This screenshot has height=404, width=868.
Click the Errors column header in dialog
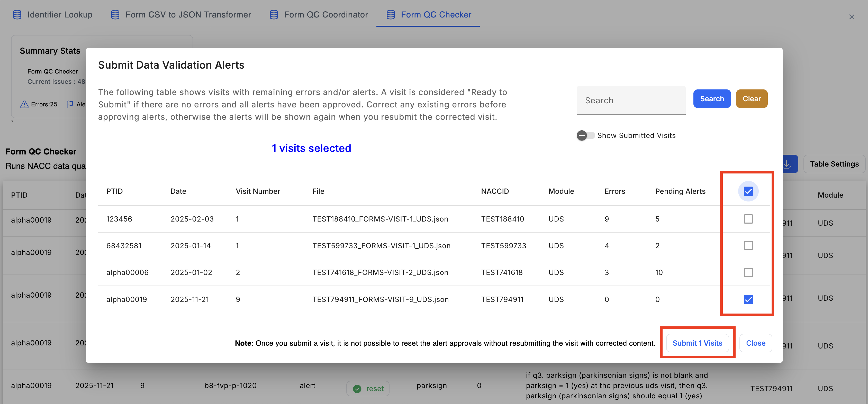coord(614,191)
